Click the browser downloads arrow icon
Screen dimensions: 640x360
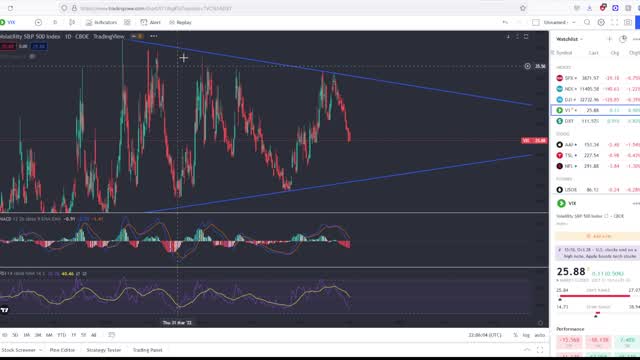[589, 8]
